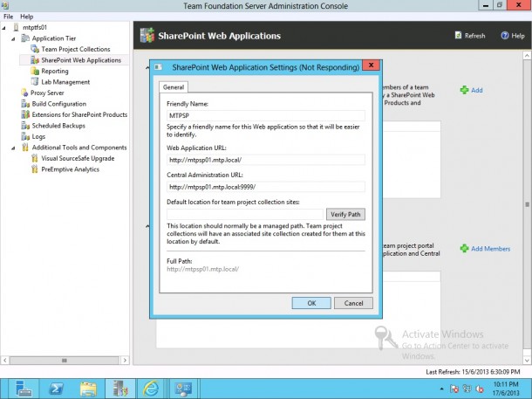The width and height of the screenshot is (532, 399).
Task: Click the Proxy Server icon
Action: tap(24, 93)
